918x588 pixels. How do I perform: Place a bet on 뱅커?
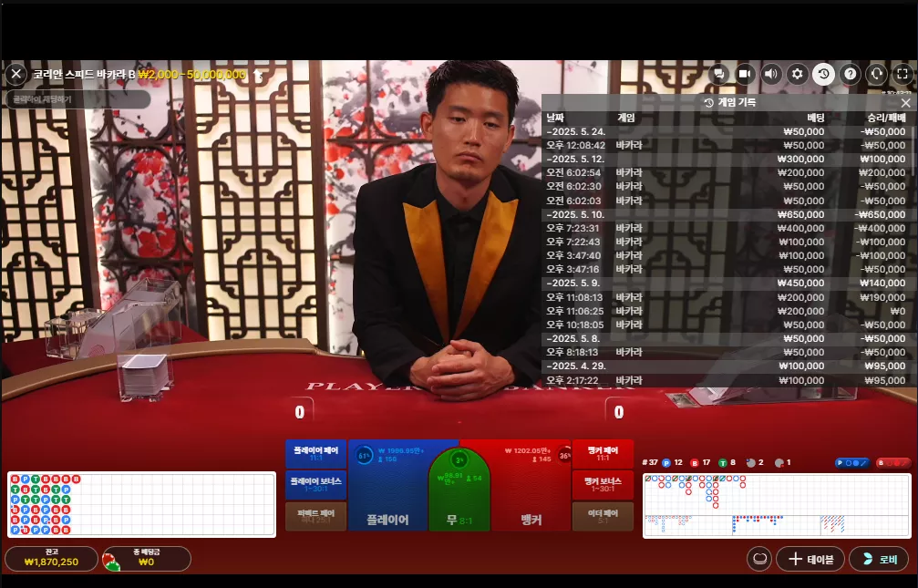pos(531,498)
